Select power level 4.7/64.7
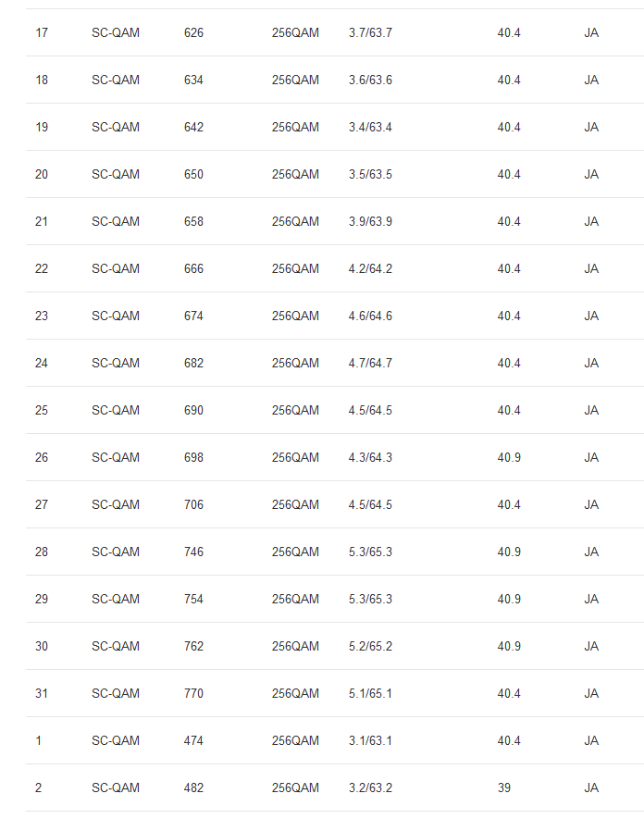This screenshot has width=644, height=831. point(370,363)
